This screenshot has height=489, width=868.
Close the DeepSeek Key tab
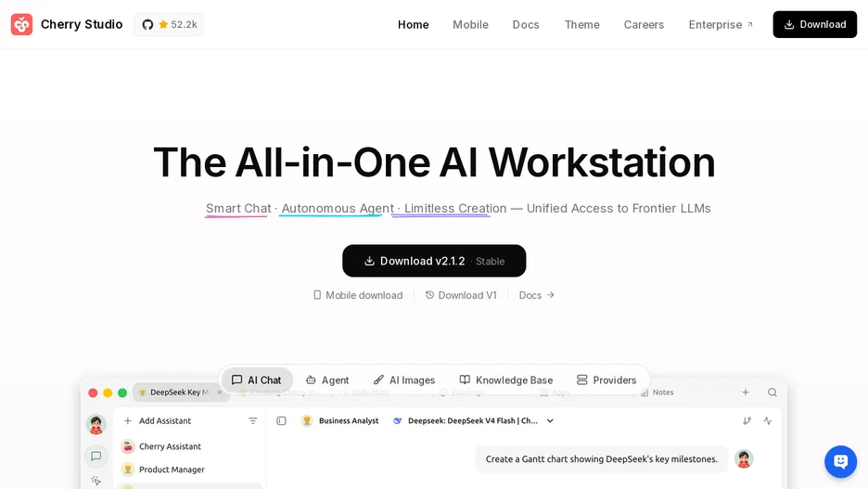point(220,392)
